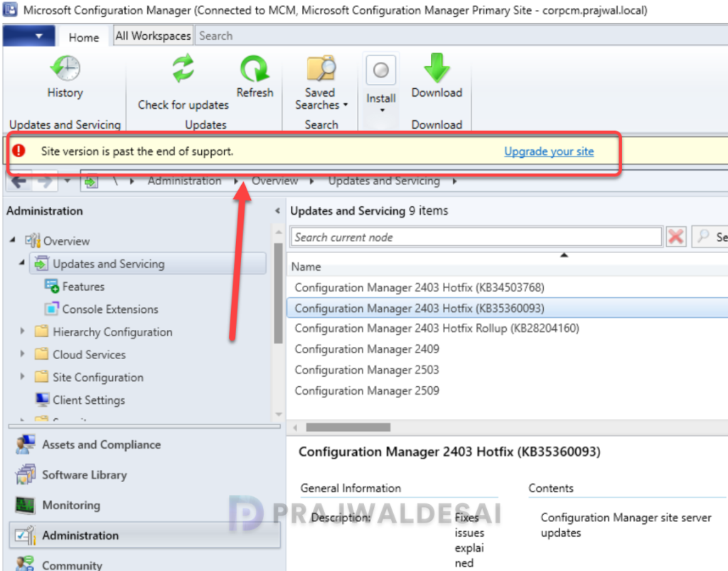Image resolution: width=728 pixels, height=571 pixels.
Task: Select Configuration Manager 2403 Hotfix Rollup (KB28204160)
Action: (x=437, y=329)
